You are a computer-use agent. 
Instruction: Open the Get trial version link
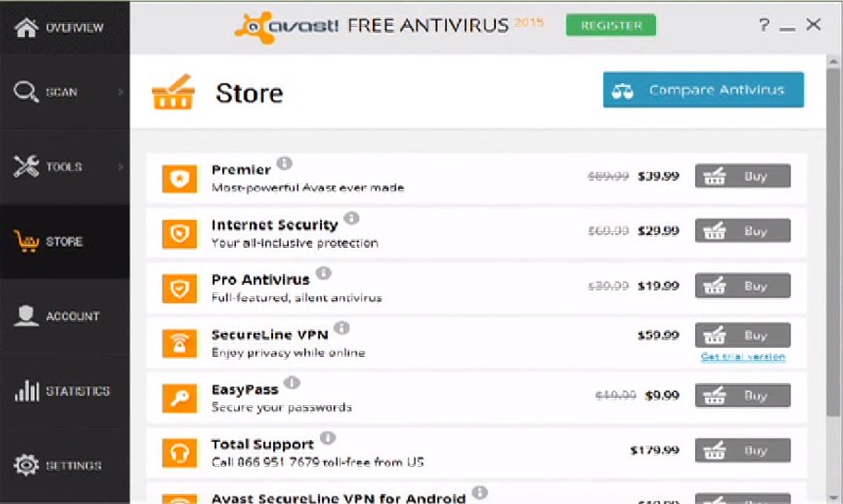pos(743,357)
